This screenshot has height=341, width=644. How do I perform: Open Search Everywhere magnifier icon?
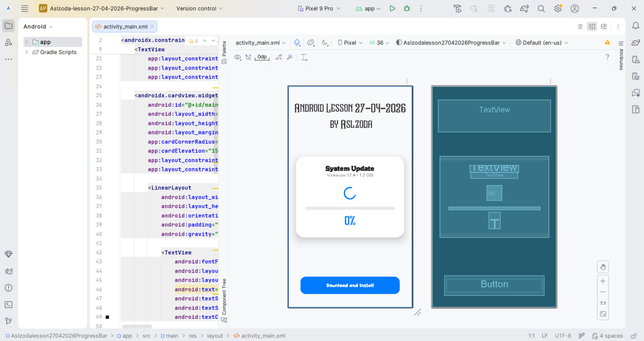pos(541,9)
